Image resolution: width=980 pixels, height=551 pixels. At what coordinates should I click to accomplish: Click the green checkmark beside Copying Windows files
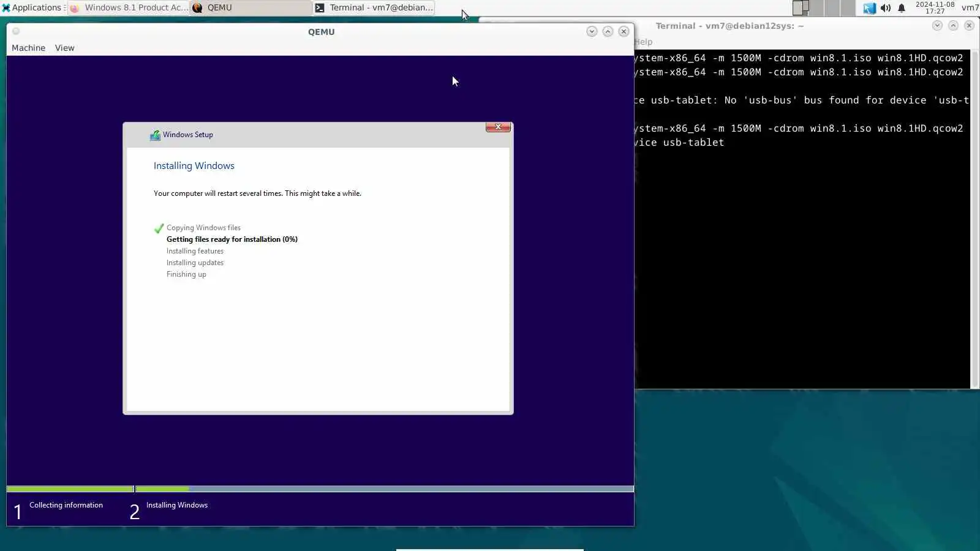click(x=159, y=228)
